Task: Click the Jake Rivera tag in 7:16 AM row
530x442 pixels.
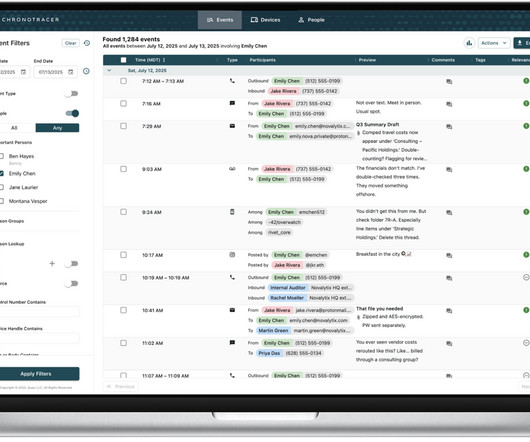Action: click(277, 103)
